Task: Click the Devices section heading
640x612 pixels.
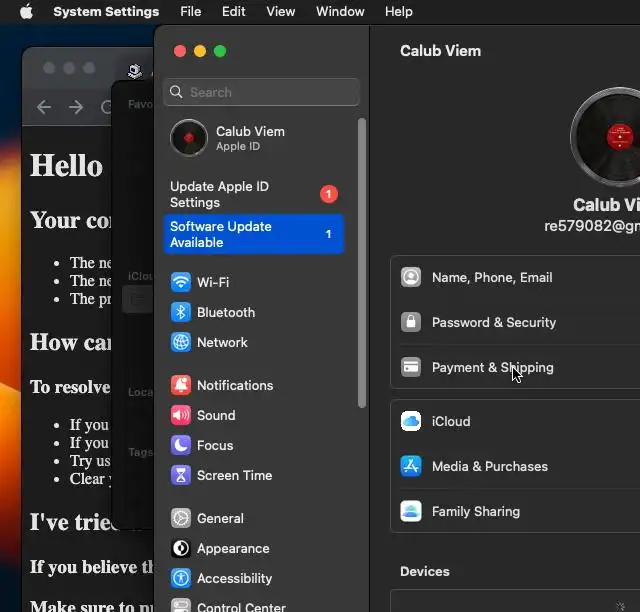Action: (x=424, y=571)
